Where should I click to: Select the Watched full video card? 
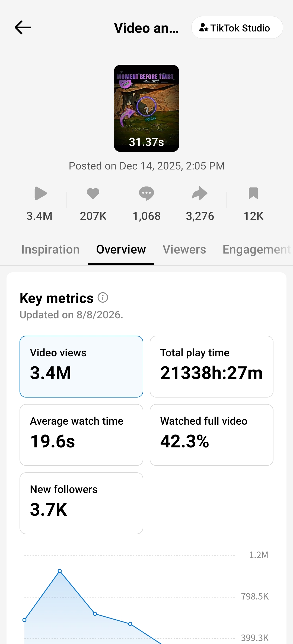[212, 435]
